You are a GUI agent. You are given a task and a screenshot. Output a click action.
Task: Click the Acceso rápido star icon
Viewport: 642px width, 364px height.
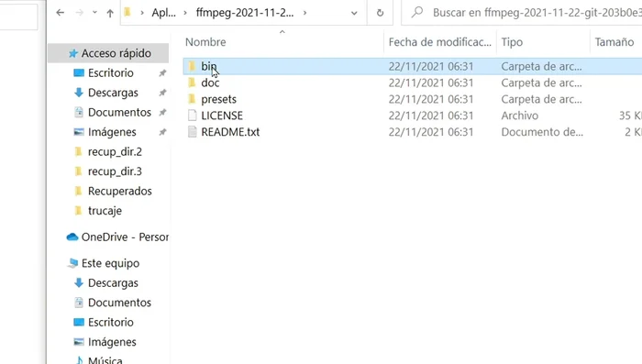pyautogui.click(x=73, y=53)
